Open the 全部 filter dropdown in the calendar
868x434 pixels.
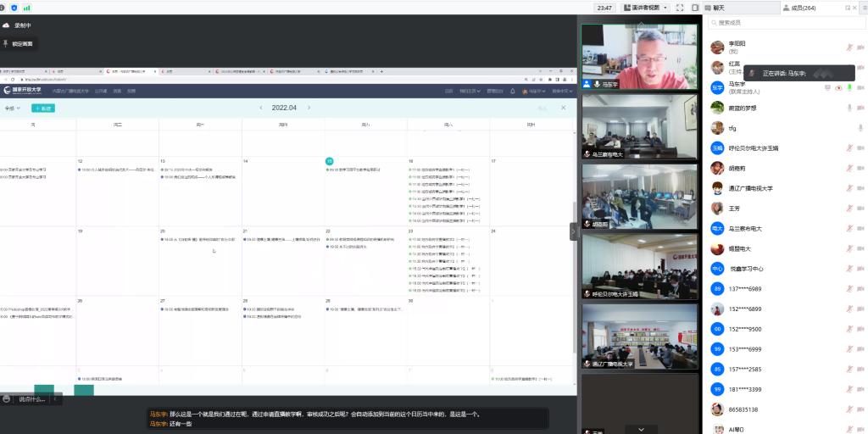12,108
